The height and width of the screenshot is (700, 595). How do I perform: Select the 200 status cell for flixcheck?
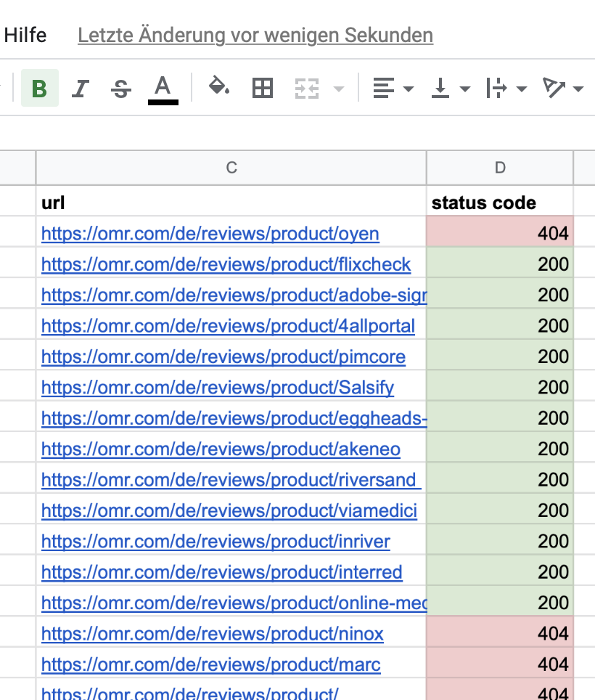tap(500, 262)
